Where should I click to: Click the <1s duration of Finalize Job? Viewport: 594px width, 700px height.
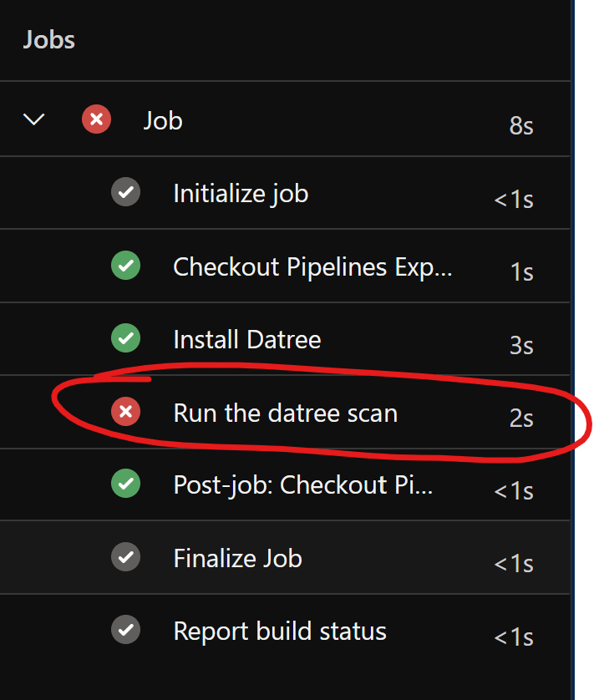point(514,563)
